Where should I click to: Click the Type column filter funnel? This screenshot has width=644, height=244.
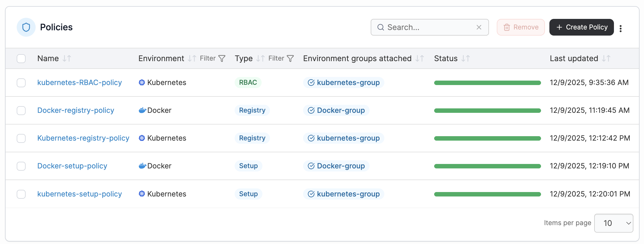(290, 58)
